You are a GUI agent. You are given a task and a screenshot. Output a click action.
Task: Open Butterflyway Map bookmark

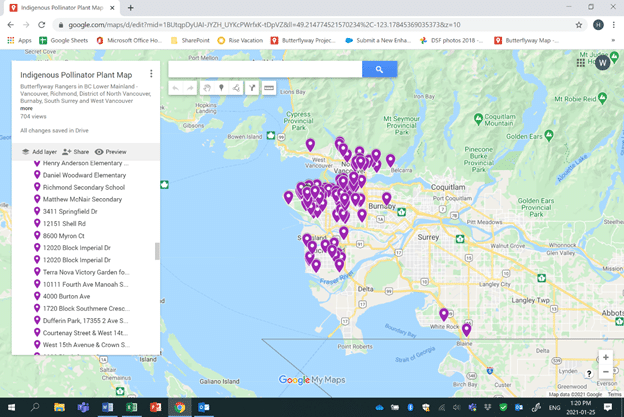pyautogui.click(x=526, y=40)
